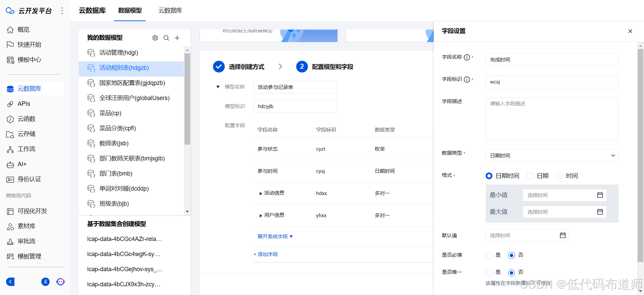
Task: Open lcap-data-4bCGc4wgK-sy… collection
Action: [124, 254]
